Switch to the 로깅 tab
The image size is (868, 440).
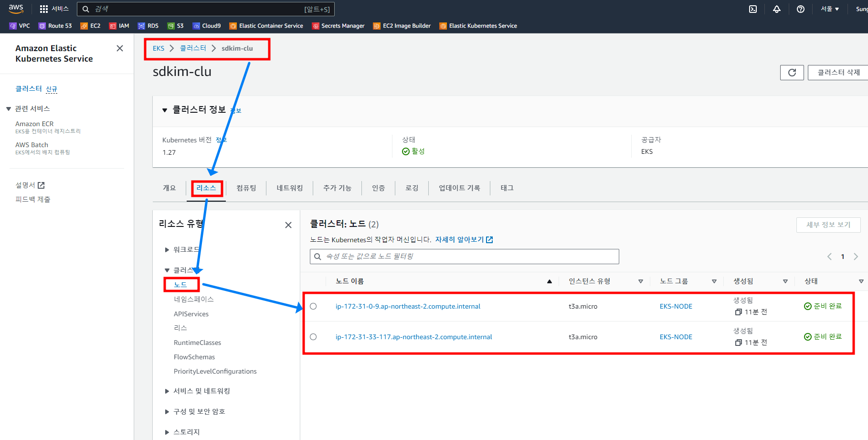412,188
